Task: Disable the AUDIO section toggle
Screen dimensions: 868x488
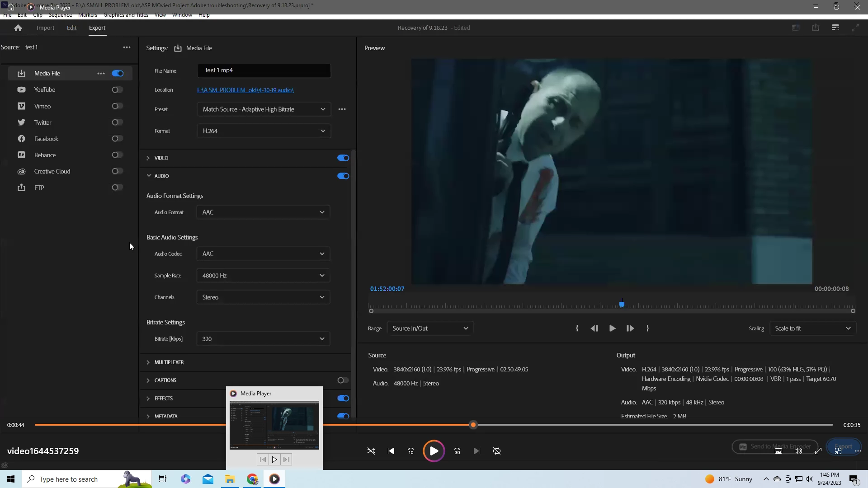Action: coord(343,176)
